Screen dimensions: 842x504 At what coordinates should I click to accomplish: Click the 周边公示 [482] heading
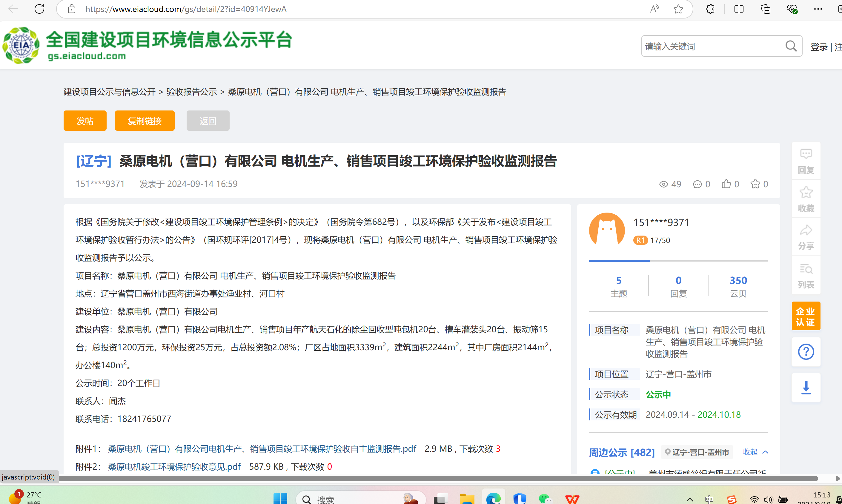(x=621, y=452)
